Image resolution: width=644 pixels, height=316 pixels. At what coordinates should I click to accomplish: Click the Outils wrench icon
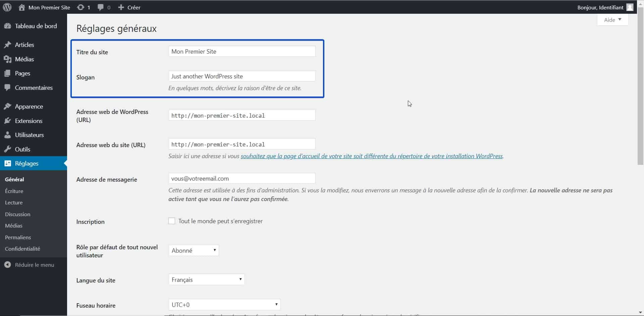click(x=7, y=149)
